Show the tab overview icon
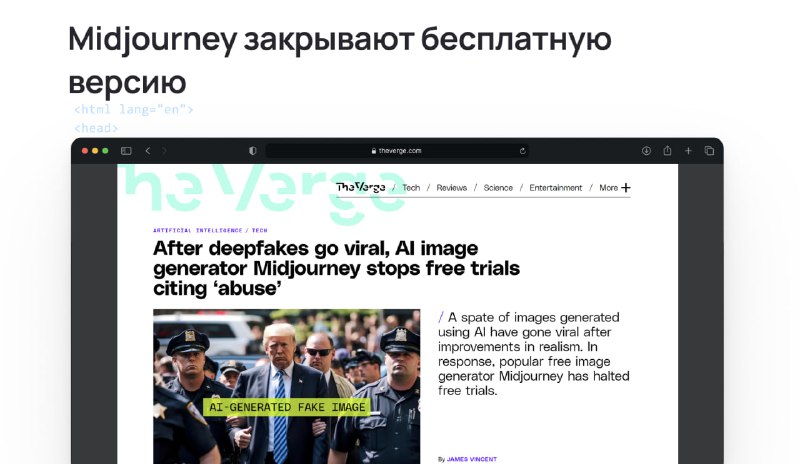800x464 pixels. click(709, 151)
